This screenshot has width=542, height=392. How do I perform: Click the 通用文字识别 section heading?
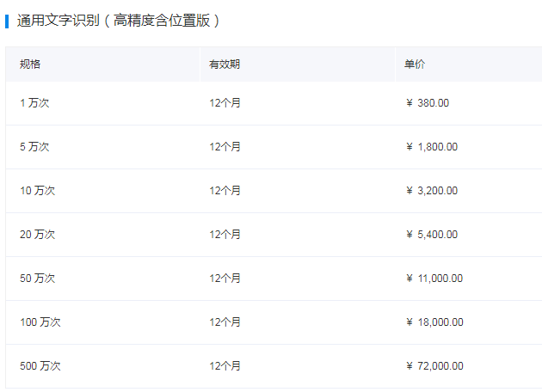pos(118,20)
